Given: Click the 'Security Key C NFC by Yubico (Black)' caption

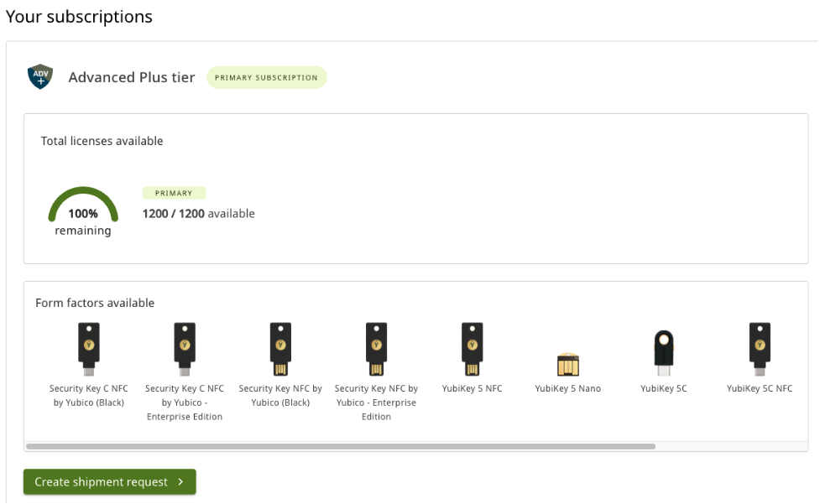Looking at the screenshot, I should tap(89, 395).
